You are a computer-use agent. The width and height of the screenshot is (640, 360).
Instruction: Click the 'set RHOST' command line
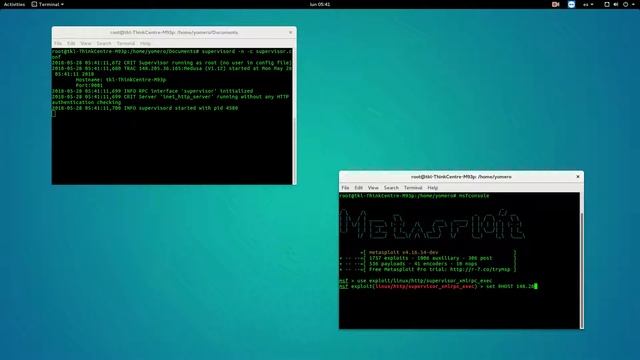pyautogui.click(x=438, y=287)
